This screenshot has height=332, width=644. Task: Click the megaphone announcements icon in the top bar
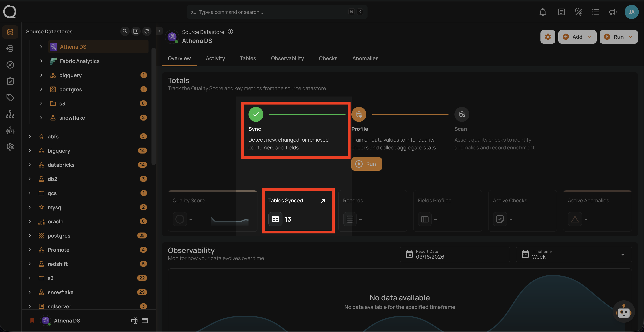click(x=612, y=12)
